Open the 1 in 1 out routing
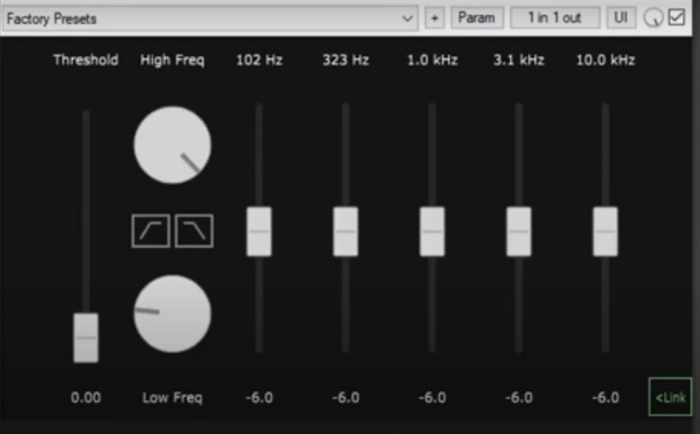Viewport: 700px width, 434px height. (x=555, y=18)
